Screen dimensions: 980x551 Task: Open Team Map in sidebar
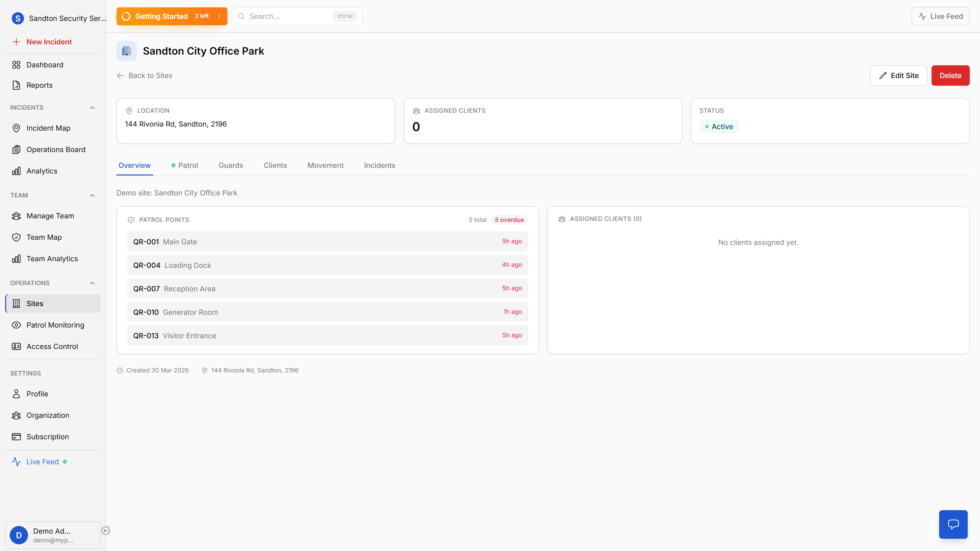pyautogui.click(x=44, y=237)
